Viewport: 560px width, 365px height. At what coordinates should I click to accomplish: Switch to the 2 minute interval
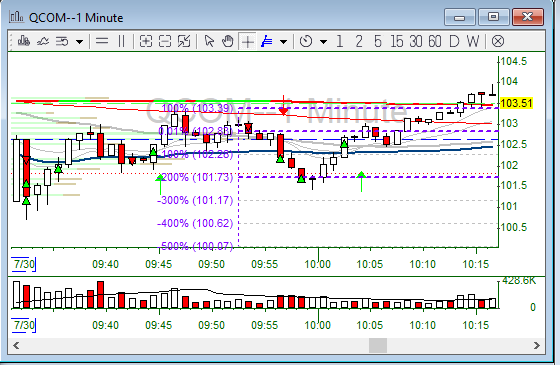click(359, 41)
